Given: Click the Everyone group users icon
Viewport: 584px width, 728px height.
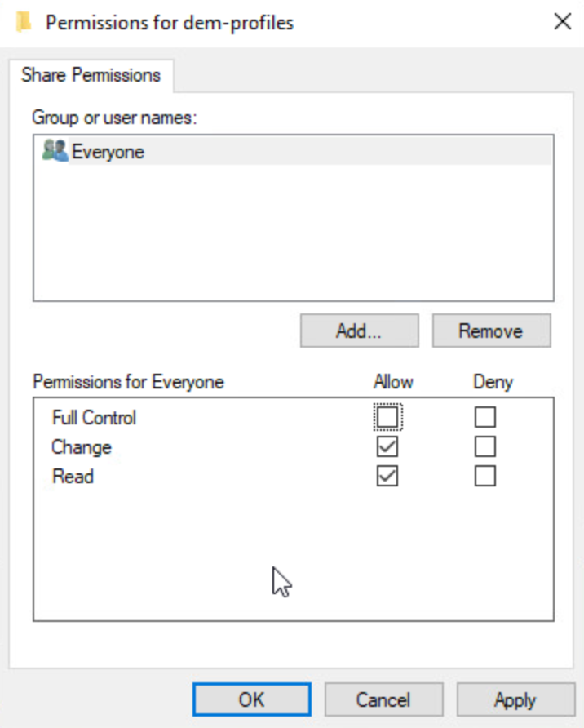Looking at the screenshot, I should (x=55, y=151).
